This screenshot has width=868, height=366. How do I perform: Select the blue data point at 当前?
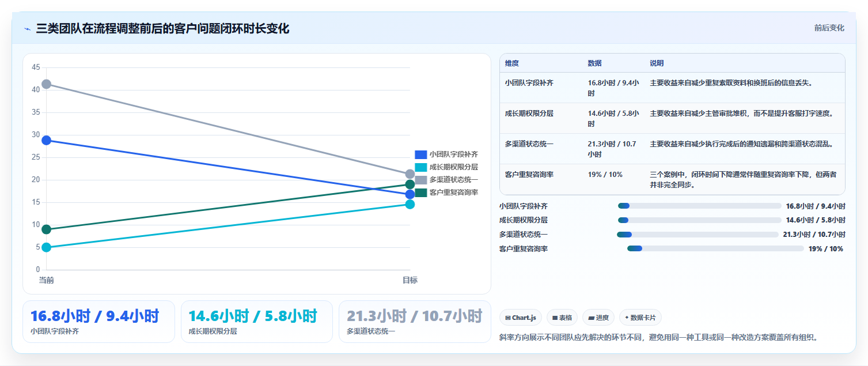pyautogui.click(x=46, y=140)
